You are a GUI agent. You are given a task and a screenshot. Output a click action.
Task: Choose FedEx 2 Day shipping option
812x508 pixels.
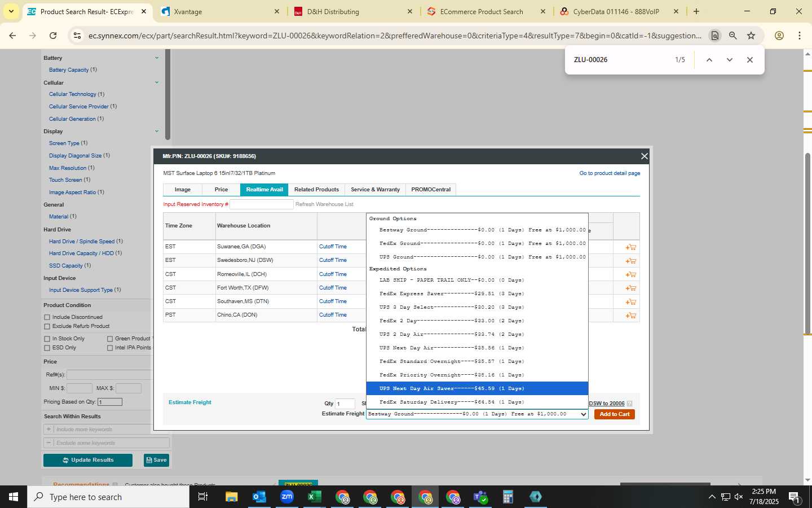click(x=477, y=321)
